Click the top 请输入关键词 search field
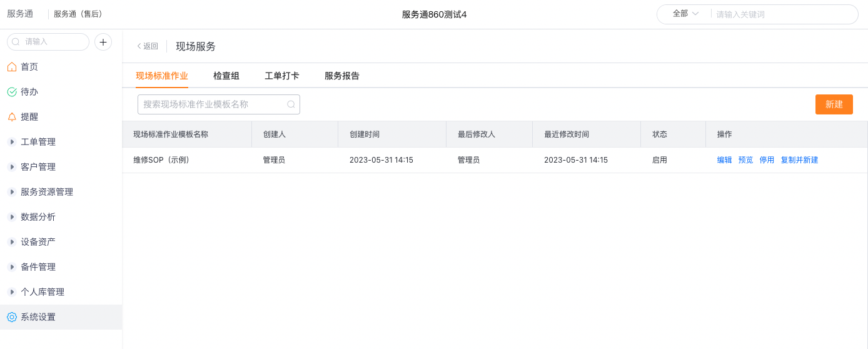Image resolution: width=868 pixels, height=349 pixels. (x=784, y=14)
